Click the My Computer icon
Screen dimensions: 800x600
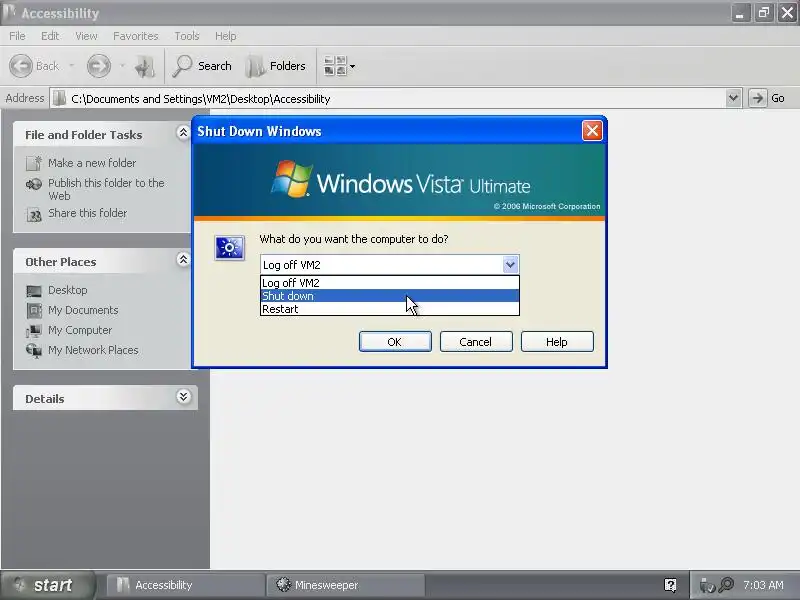34,331
